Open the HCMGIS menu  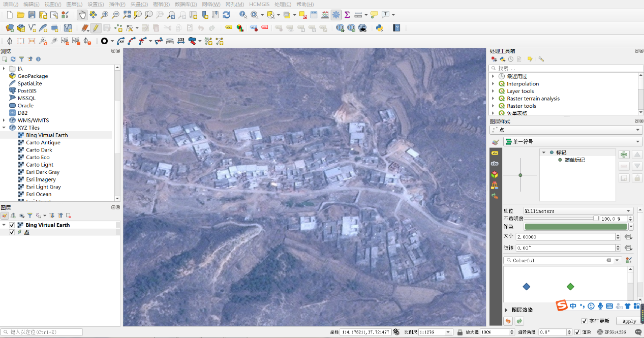tap(260, 4)
